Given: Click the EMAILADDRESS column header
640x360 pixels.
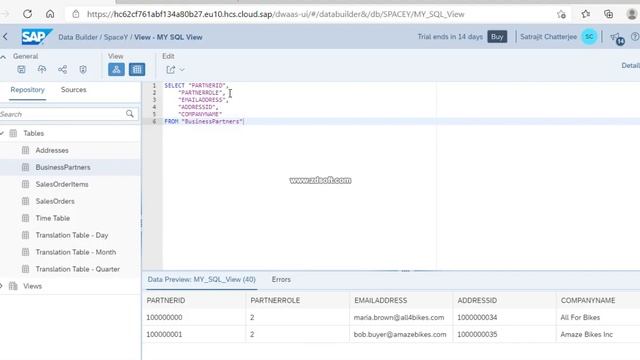Looking at the screenshot, I should click(x=380, y=300).
